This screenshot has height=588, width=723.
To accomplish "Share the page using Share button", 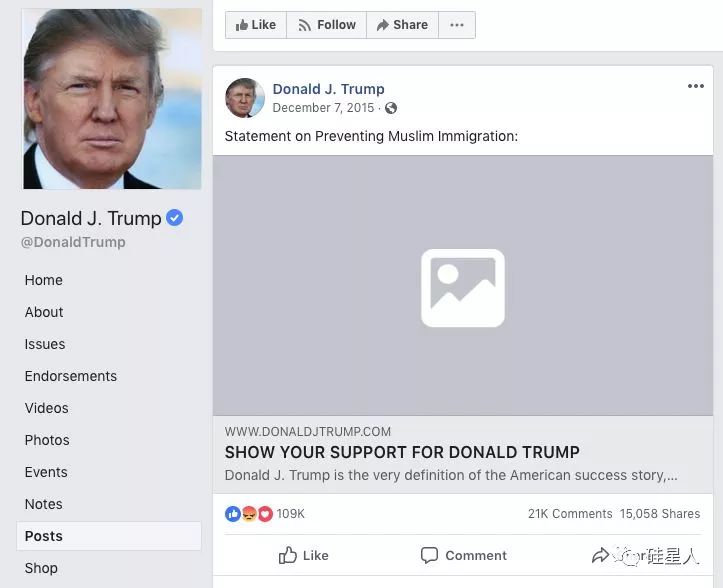I will pos(402,25).
